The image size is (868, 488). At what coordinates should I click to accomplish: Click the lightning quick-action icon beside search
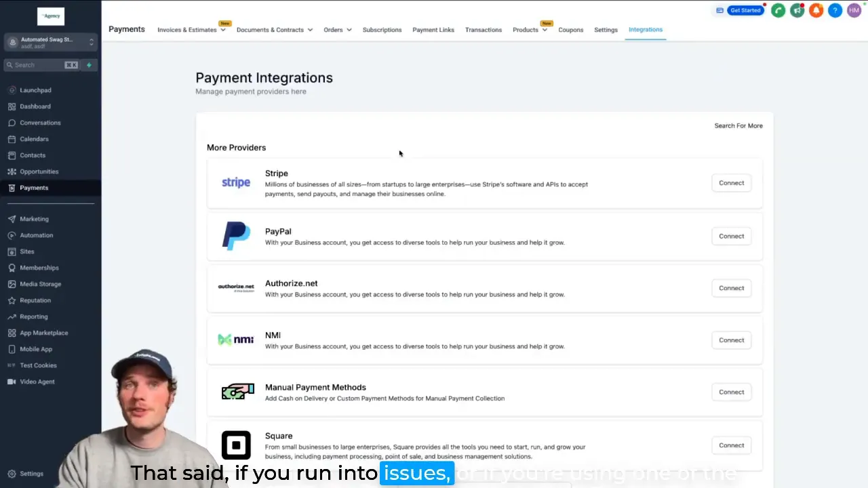pyautogui.click(x=89, y=65)
